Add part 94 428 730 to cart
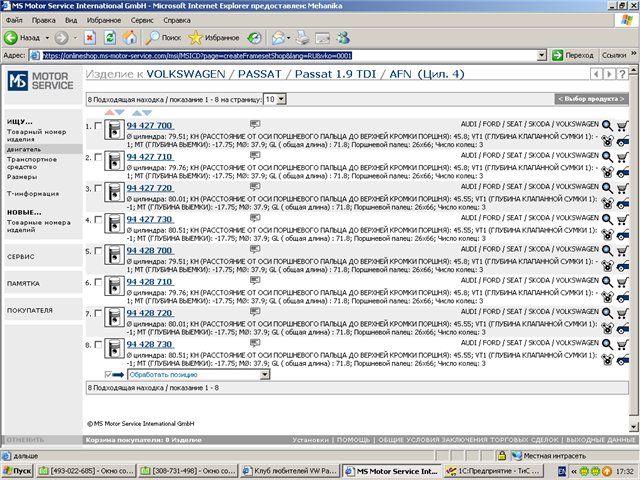Image resolution: width=640 pixels, height=480 pixels. pos(622,344)
